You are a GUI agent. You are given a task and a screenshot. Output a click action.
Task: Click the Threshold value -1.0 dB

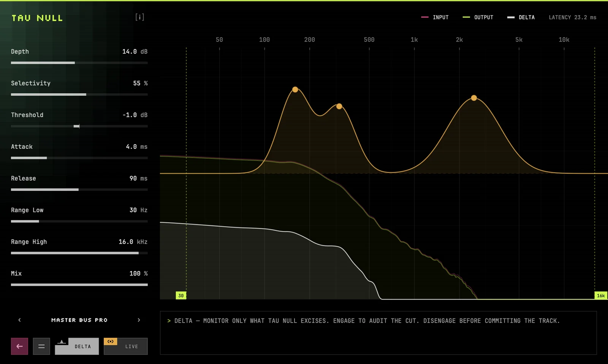pyautogui.click(x=135, y=115)
